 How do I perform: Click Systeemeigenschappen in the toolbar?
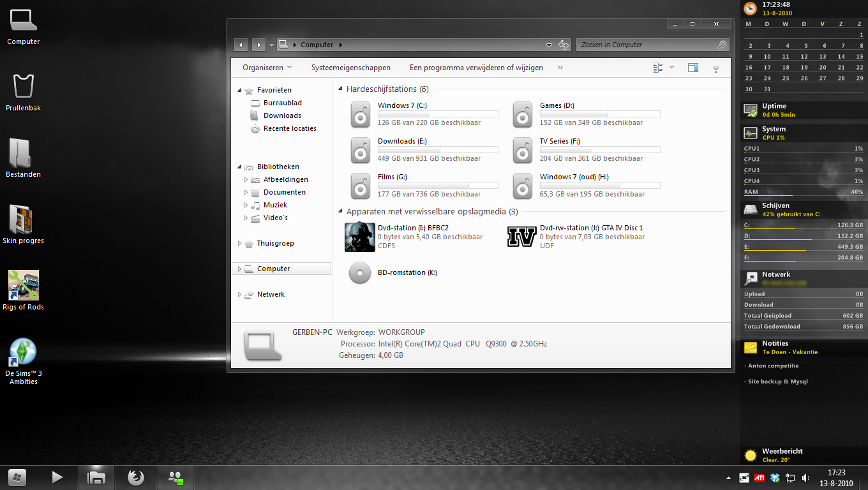coord(351,68)
